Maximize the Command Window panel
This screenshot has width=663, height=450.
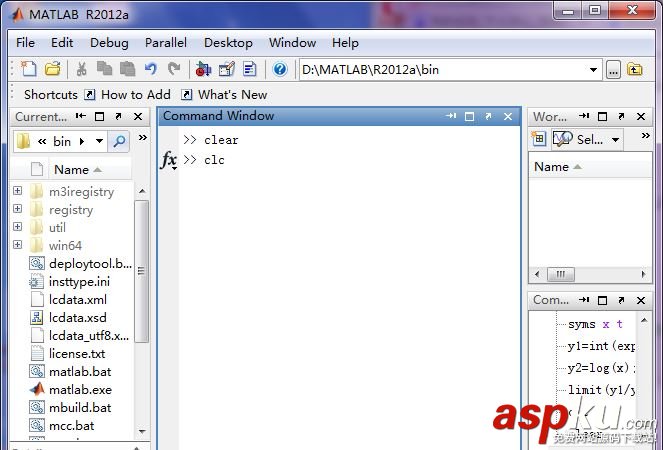[469, 117]
